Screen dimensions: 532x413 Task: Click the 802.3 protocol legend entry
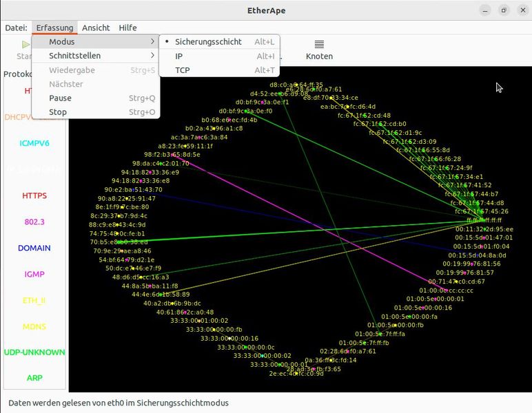point(34,222)
